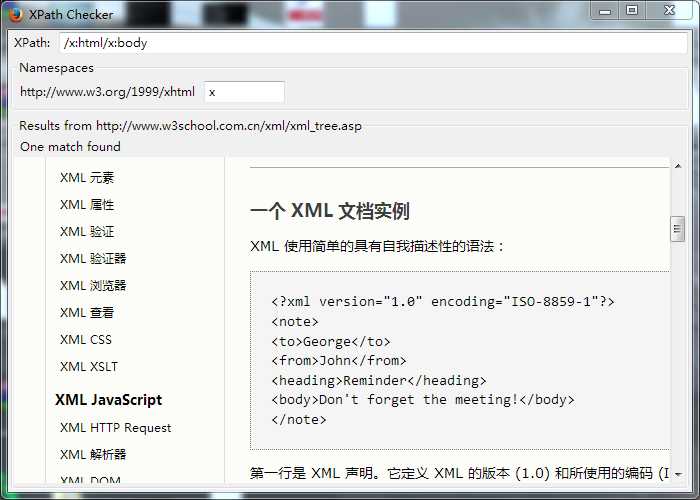Open the XML XSLT sidebar link

coord(89,367)
